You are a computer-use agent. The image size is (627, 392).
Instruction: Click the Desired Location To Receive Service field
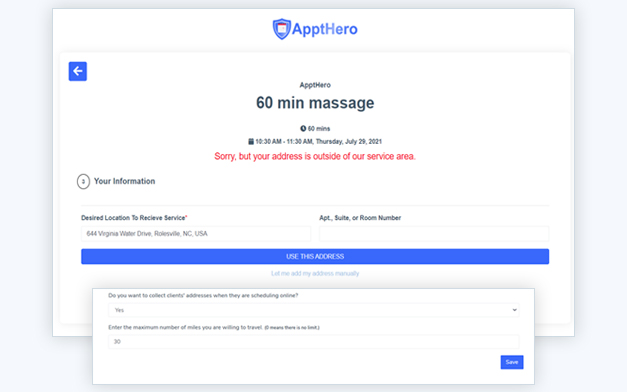click(196, 234)
